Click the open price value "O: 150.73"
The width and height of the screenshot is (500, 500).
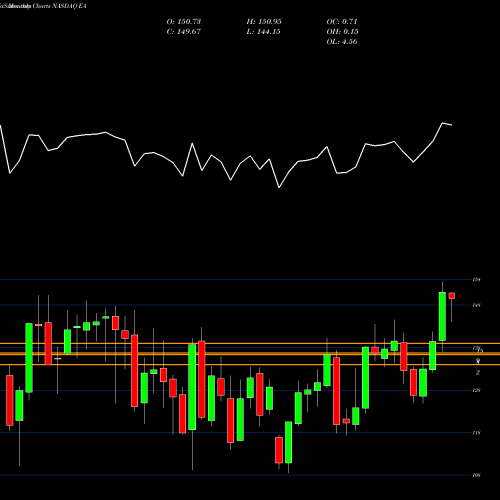point(184,22)
